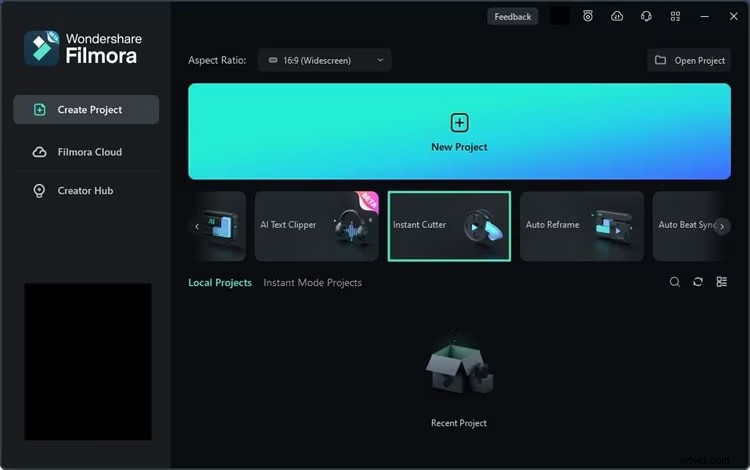Image resolution: width=750 pixels, height=470 pixels.
Task: Click the plus icon on New Project banner
Action: [x=459, y=123]
